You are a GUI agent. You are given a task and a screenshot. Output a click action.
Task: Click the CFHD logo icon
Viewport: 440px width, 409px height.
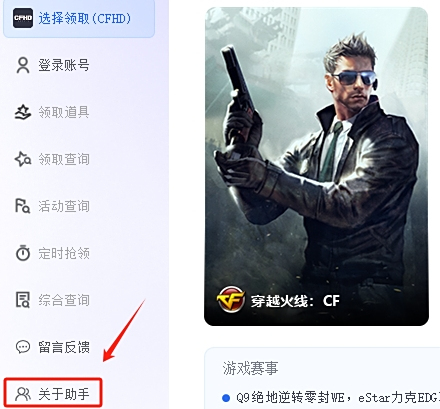23,18
